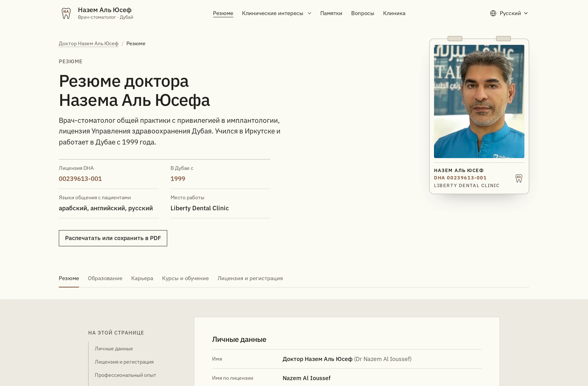Image resolution: width=588 pixels, height=386 pixels.
Task: Click Nazem Al Ioussef license name
Action: pos(306,378)
